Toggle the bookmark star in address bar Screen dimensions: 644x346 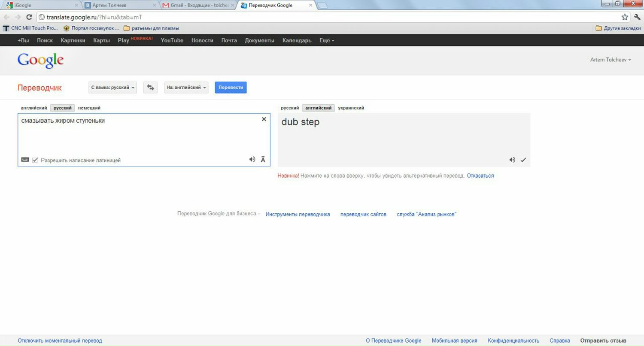tap(625, 17)
